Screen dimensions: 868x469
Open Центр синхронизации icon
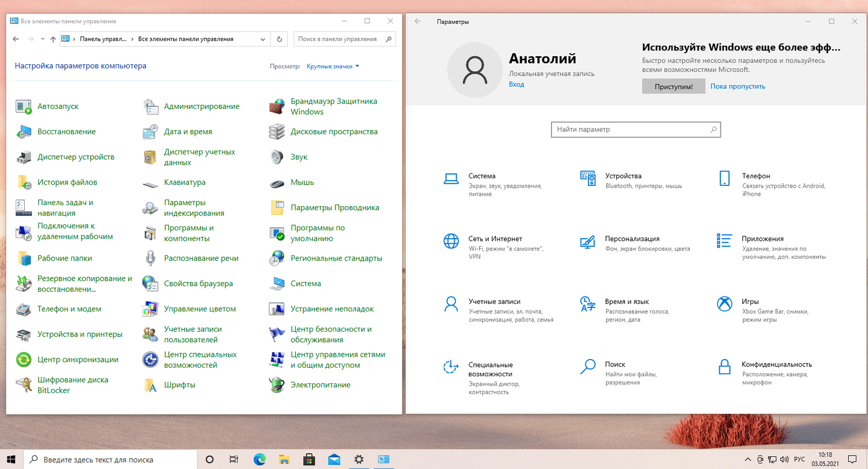tap(24, 360)
